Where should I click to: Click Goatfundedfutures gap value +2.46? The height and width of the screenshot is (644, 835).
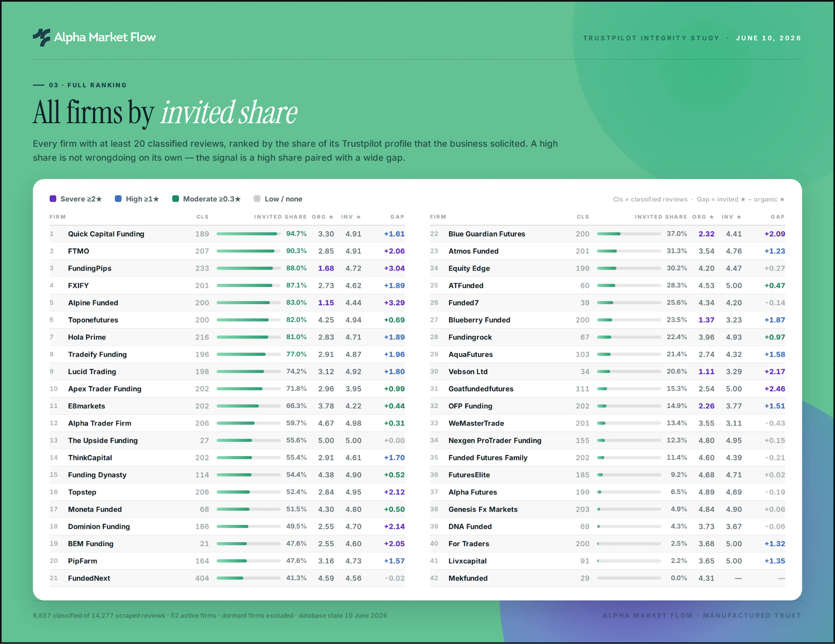tap(775, 389)
